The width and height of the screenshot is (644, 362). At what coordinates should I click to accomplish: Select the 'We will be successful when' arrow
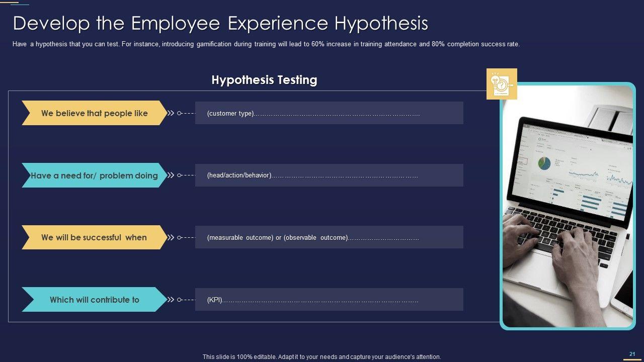(95, 237)
